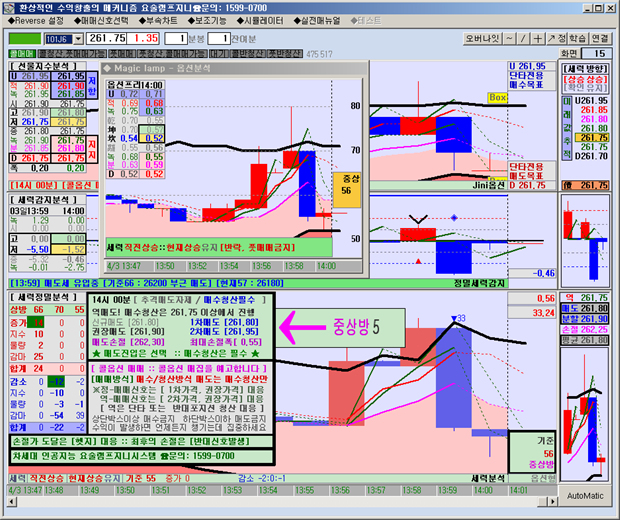Click the 화면 button
Image resolution: width=620 pixels, height=520 pixels.
point(569,53)
